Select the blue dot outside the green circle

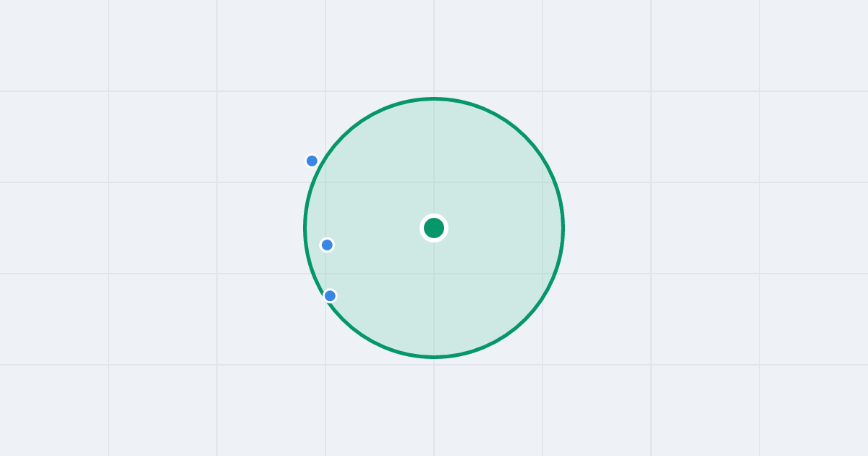[312, 161]
